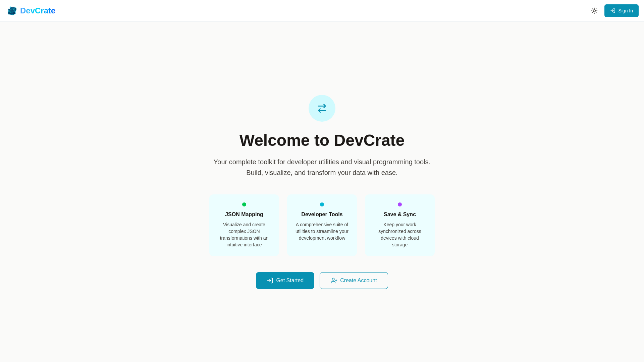This screenshot has height=362, width=644.
Task: Toggle the light/dark theme sun icon
Action: coord(594,11)
